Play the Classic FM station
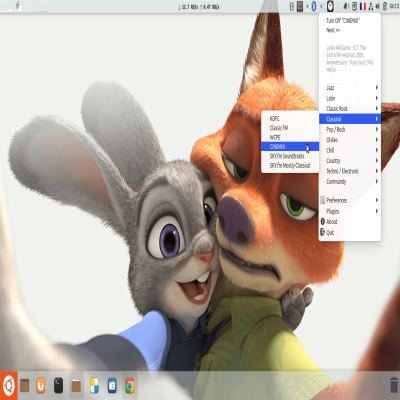 pos(290,128)
